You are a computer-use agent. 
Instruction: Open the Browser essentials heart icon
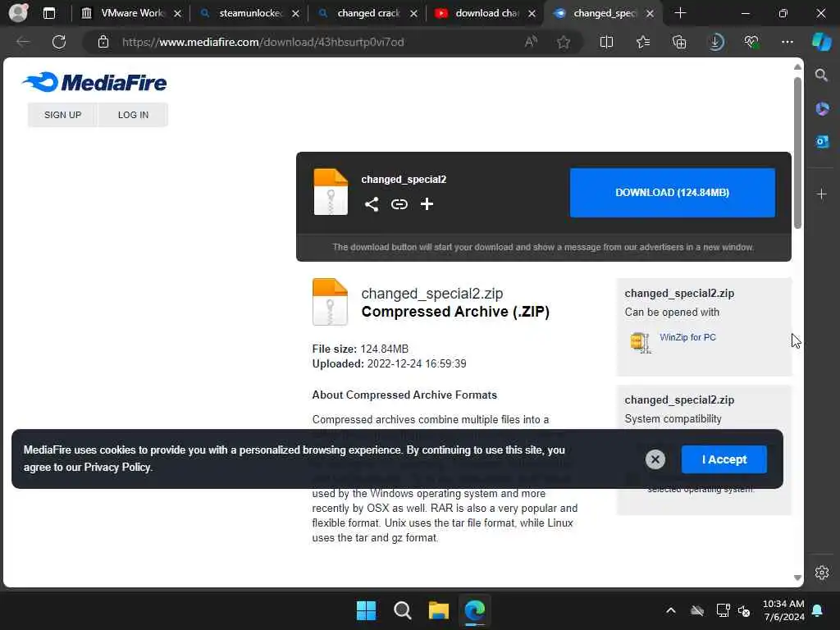click(x=751, y=42)
